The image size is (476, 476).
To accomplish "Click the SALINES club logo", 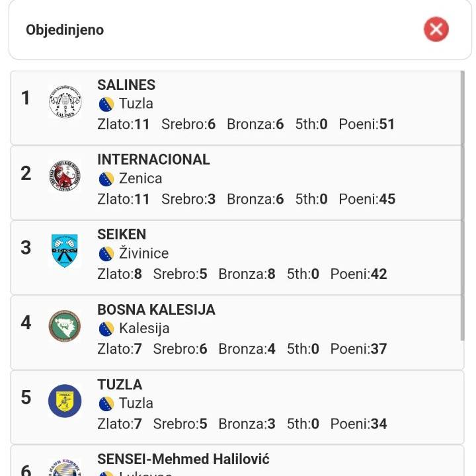I will (65, 103).
